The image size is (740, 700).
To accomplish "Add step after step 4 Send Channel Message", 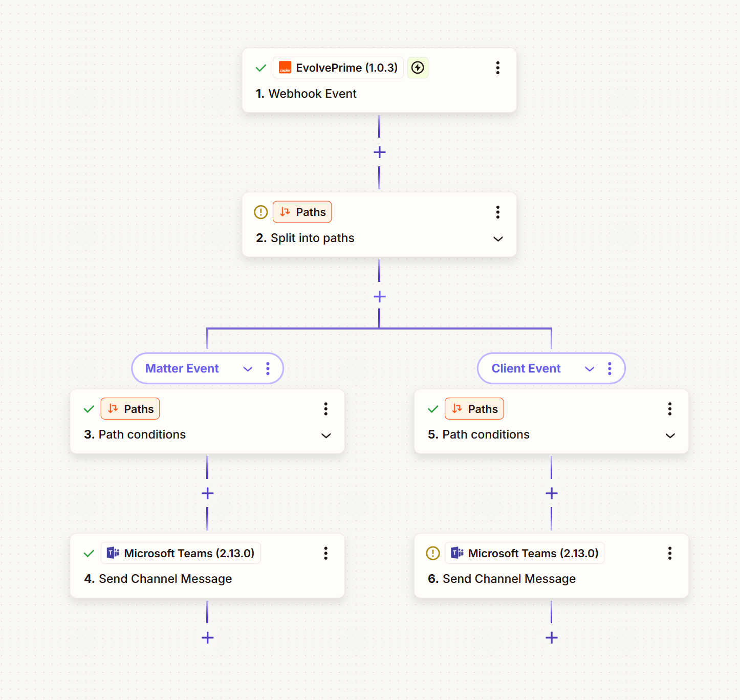I will tap(207, 638).
